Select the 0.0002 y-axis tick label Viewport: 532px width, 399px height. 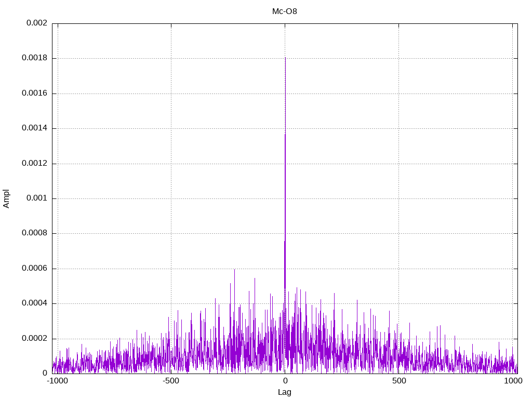(x=34, y=338)
